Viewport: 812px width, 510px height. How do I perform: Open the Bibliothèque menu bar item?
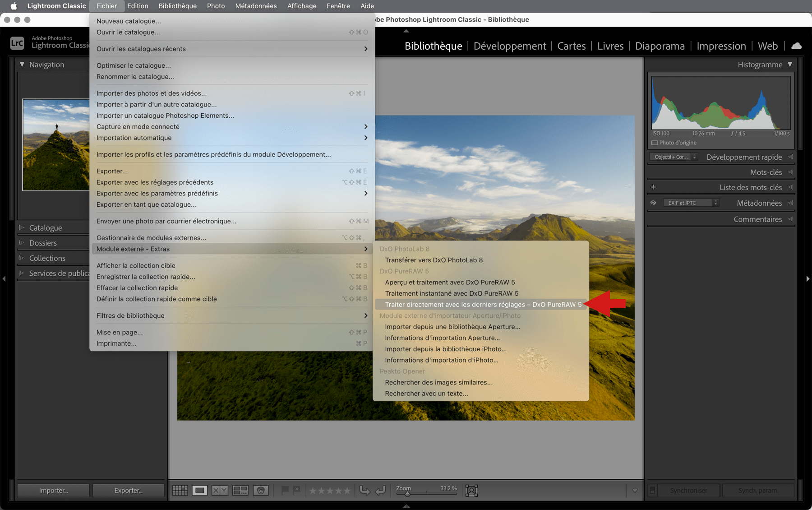click(177, 6)
